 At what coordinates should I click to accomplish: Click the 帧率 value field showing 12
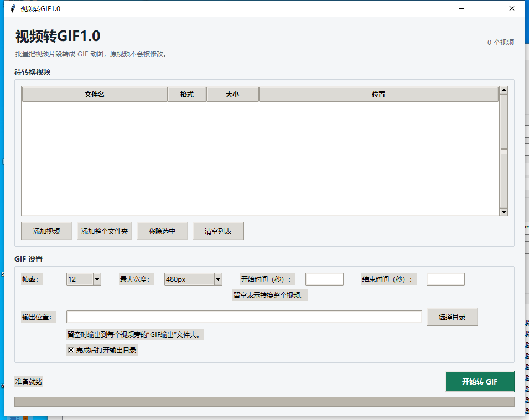click(80, 279)
